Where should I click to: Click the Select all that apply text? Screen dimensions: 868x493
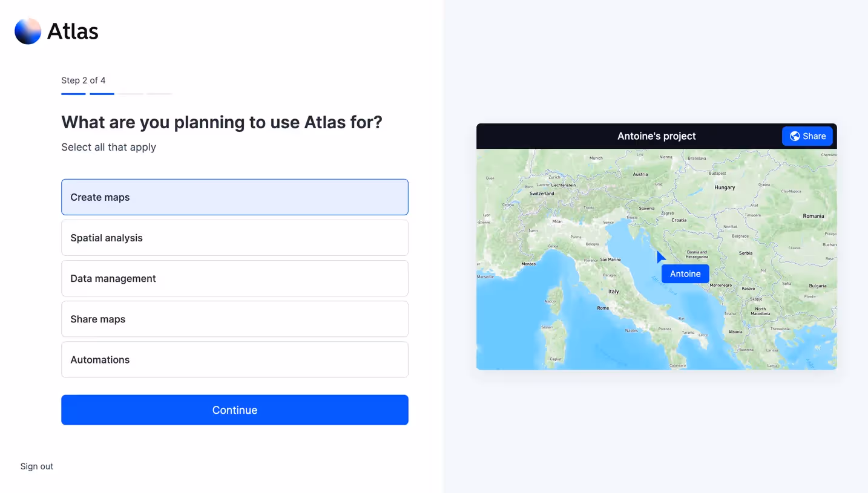pos(108,146)
